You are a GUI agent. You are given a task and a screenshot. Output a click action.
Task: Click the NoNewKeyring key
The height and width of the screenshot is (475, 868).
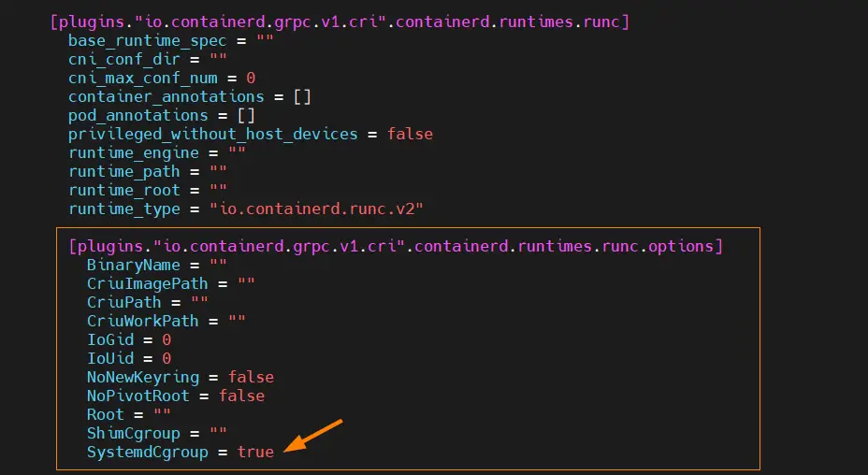(143, 378)
